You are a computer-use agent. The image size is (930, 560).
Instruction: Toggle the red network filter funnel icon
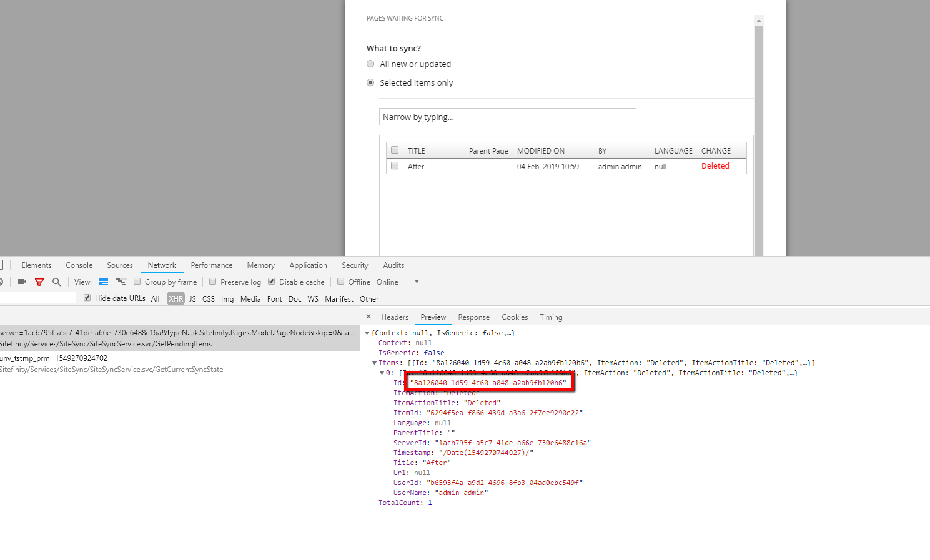click(39, 282)
